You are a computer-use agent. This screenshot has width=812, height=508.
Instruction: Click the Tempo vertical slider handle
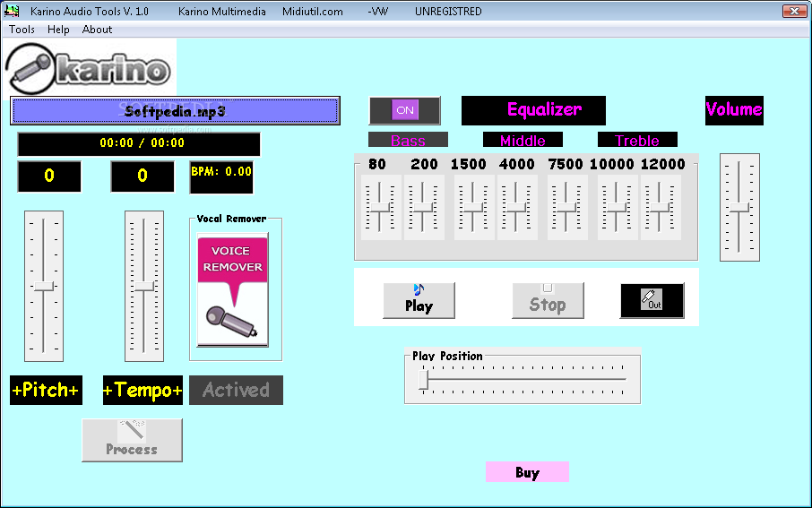144,286
